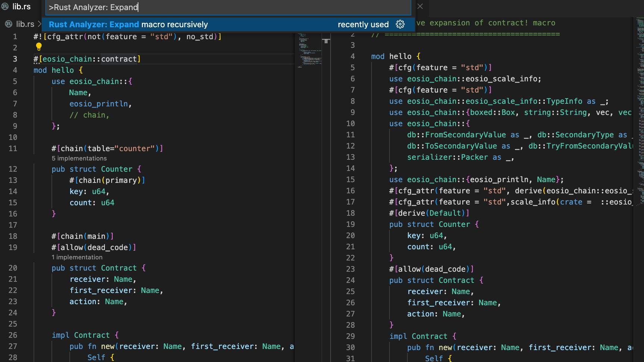Click 'pub struct Counter {' in left editor
Viewport: 644px width, 362px height.
tap(96, 169)
